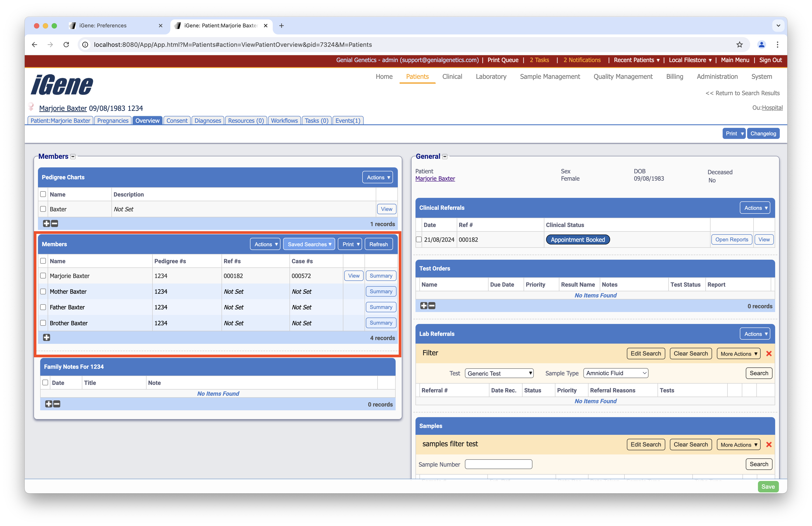The width and height of the screenshot is (812, 526).
Task: Click the minus icon under Pedigree Charts
Action: click(x=55, y=223)
